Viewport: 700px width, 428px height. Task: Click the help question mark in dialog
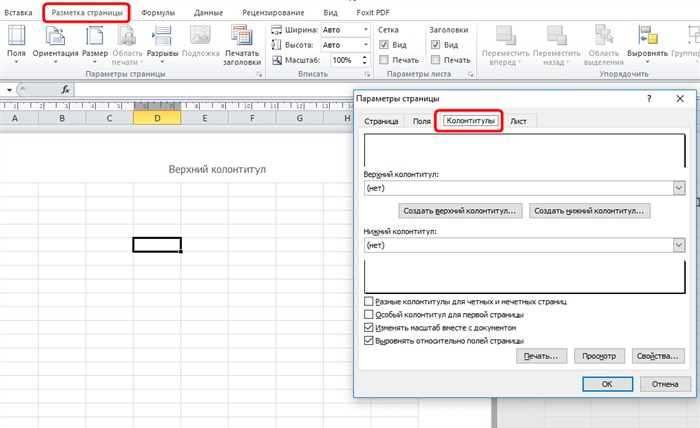[x=650, y=99]
